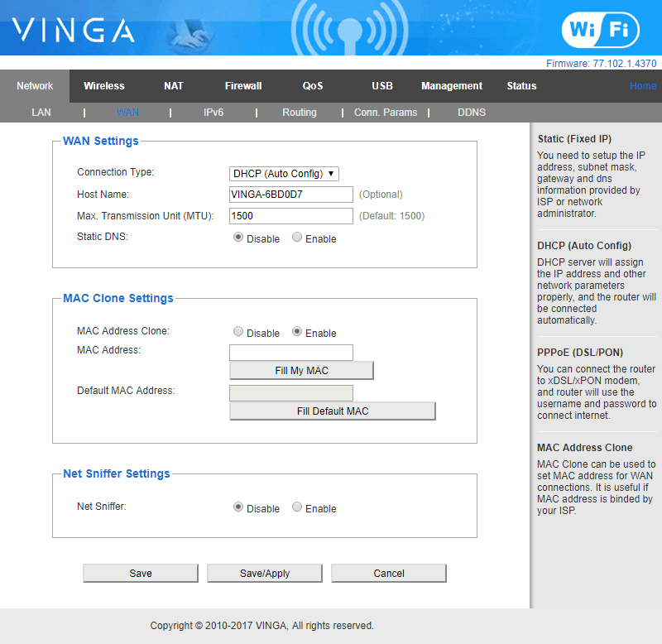This screenshot has height=644, width=662.
Task: Open the Connection Type dropdown
Action: 284,174
